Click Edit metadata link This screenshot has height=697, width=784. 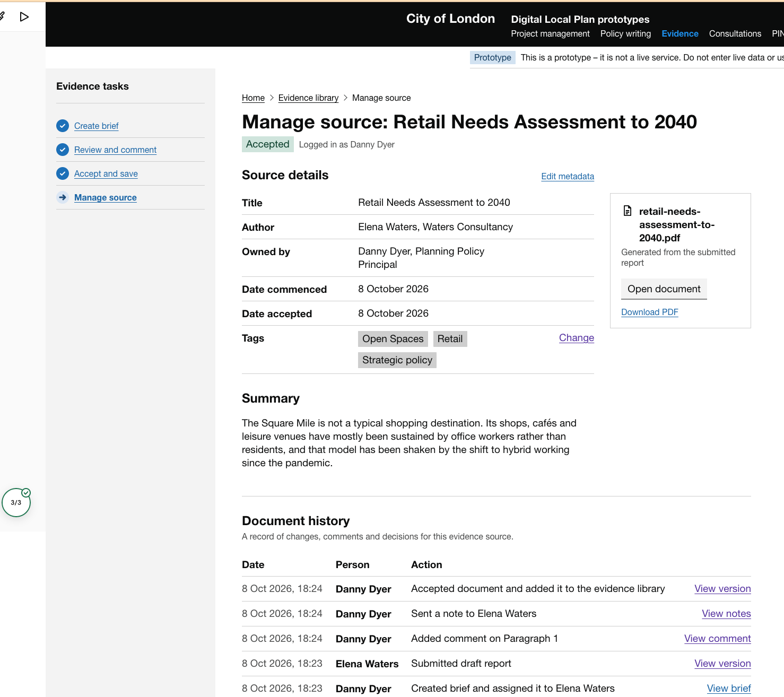pos(568,176)
